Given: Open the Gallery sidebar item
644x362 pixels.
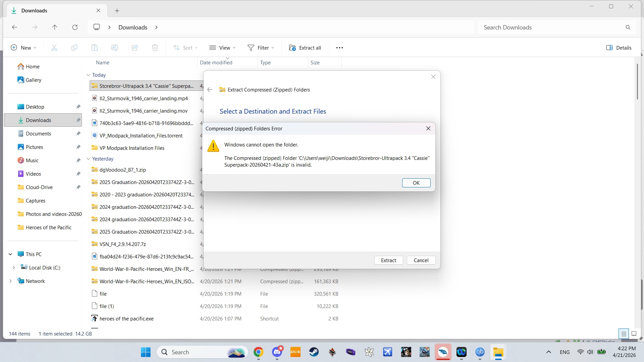Looking at the screenshot, I should [33, 80].
